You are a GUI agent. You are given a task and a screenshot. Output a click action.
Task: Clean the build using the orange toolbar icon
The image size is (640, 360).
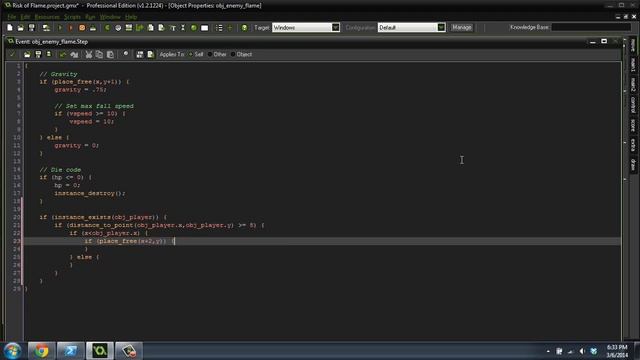82,27
